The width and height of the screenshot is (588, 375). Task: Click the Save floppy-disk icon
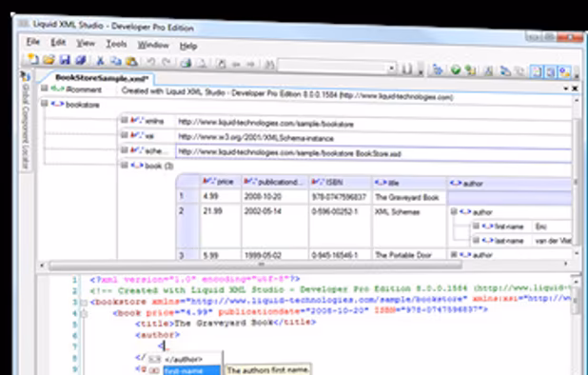point(65,60)
